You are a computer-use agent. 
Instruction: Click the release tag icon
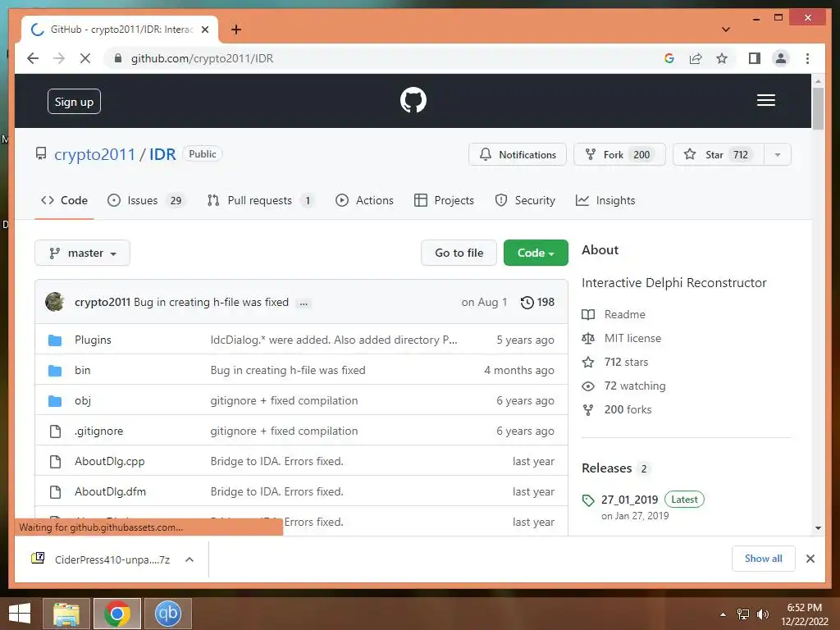(588, 500)
